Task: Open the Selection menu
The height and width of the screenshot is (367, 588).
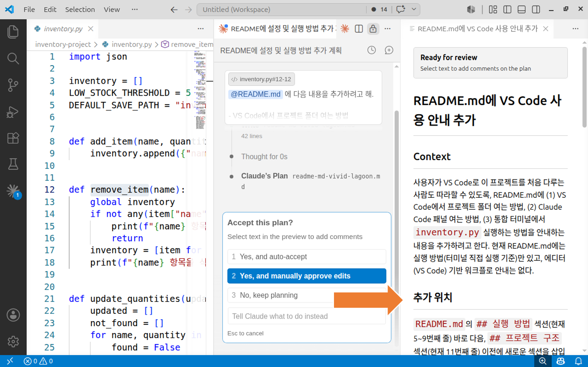Action: (80, 9)
